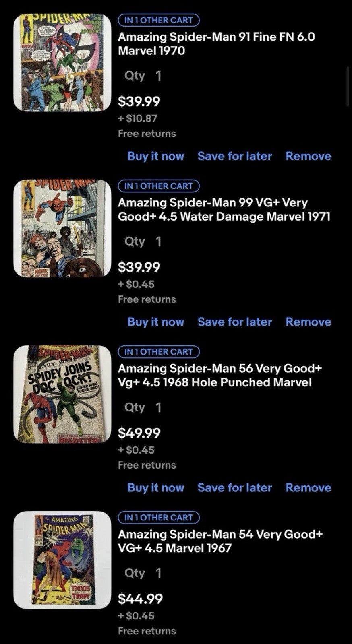The image size is (352, 644).
Task: Open the Spider-Man 54 Very Good+ listing title
Action: click(x=220, y=541)
